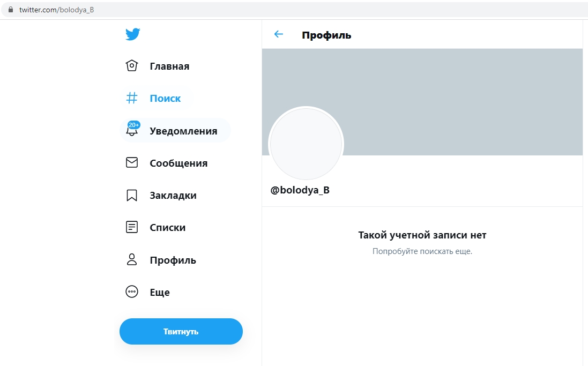Click the empty profile avatar circle

306,144
